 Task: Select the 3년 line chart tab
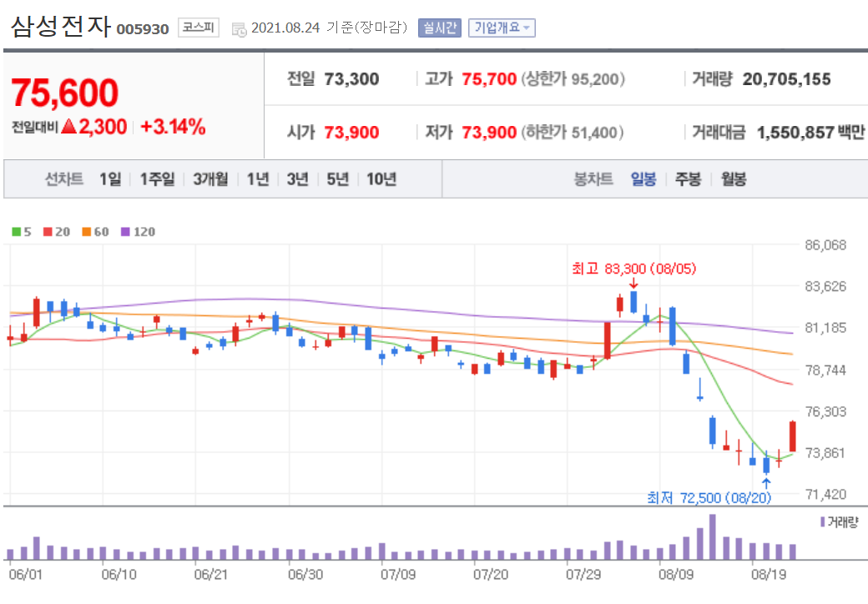pyautogui.click(x=297, y=179)
